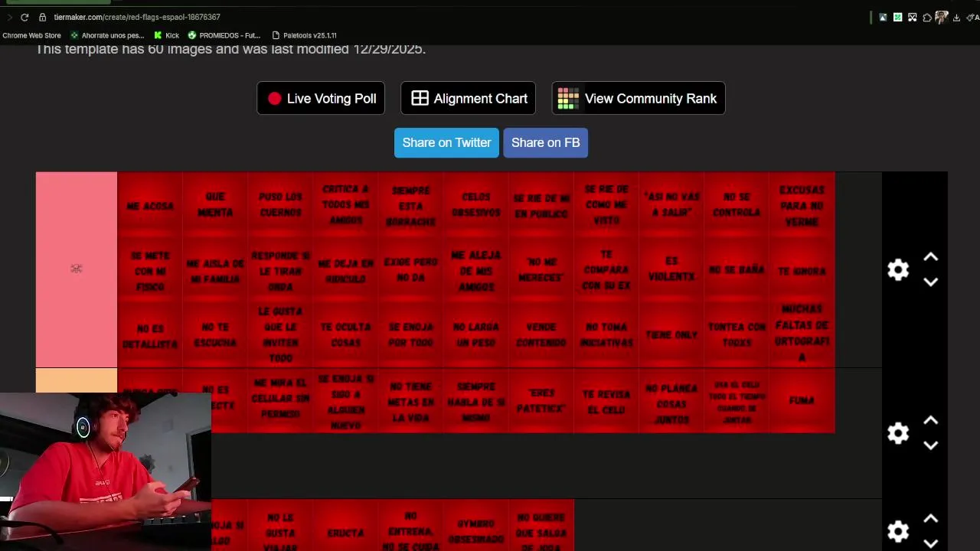Select the 'SE RIE DE MI EN PUBLICO' tile
Screen dimensions: 980x551
pos(541,205)
